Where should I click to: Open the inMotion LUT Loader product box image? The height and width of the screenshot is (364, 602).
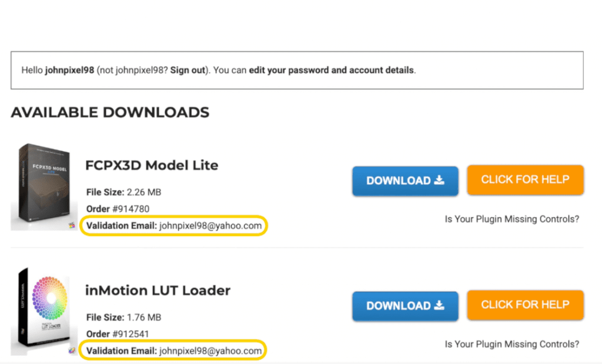[x=40, y=311]
